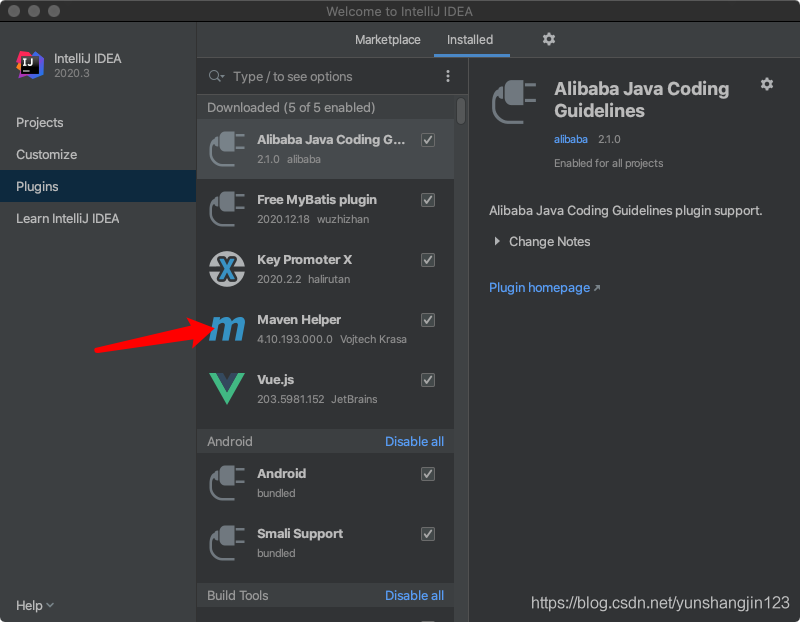Select the Free MyBatis plugin name
This screenshot has width=800, height=622.
(317, 200)
